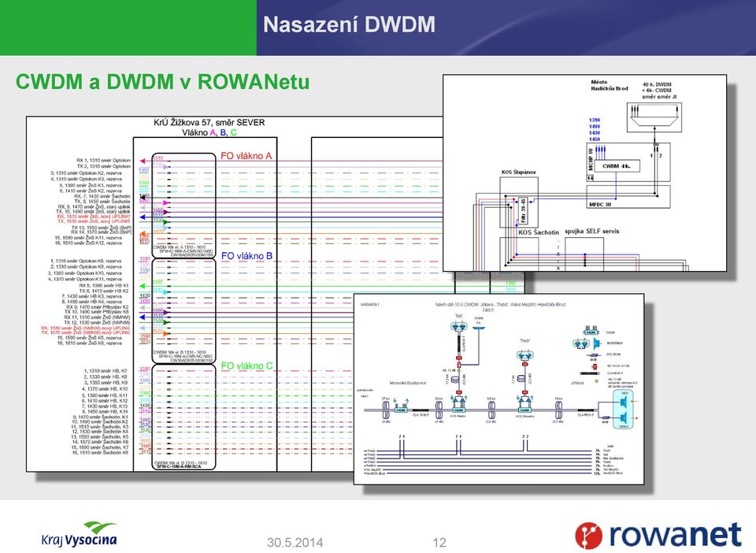
Task: Click the "40 k. DWDM + 4k. CWDM" note
Action: 659,90
